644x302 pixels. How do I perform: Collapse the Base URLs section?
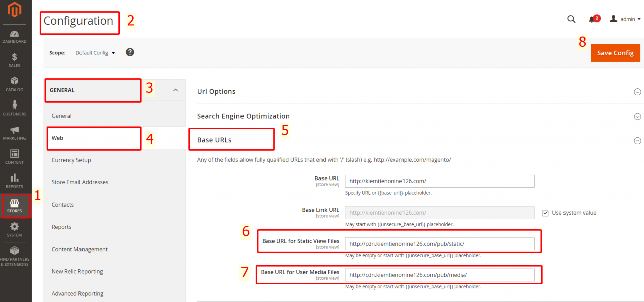click(637, 141)
